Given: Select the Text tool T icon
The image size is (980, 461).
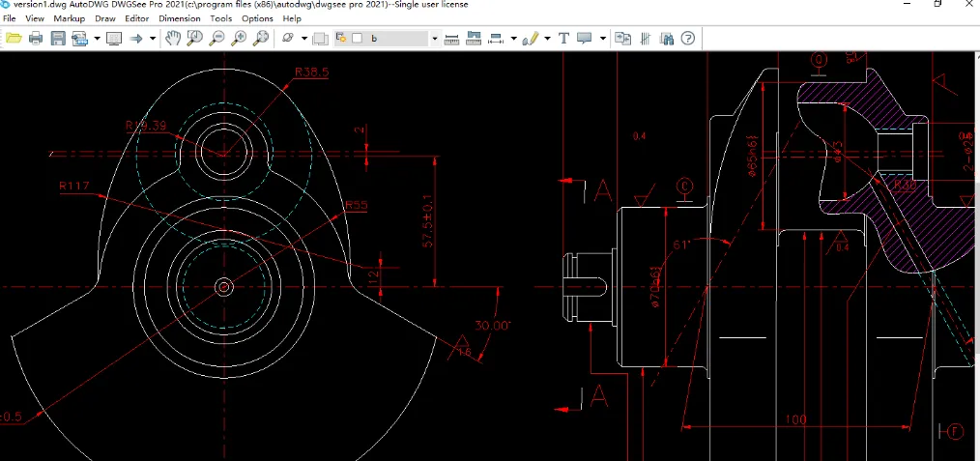Looking at the screenshot, I should [x=563, y=39].
